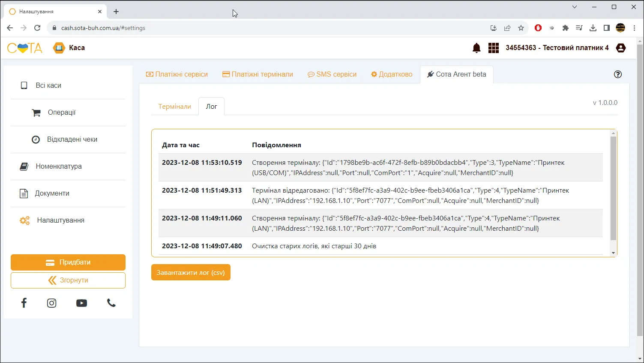Click Завантажити лог (csv) button

click(191, 272)
